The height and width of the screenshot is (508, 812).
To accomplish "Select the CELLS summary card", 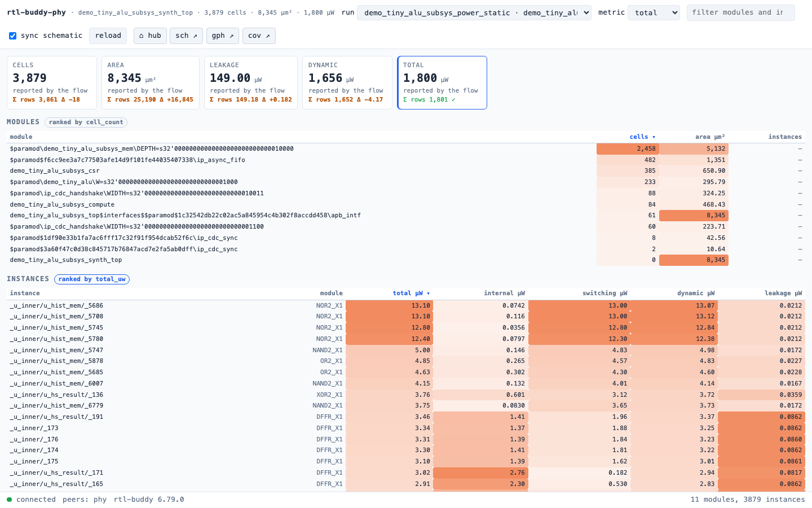I will click(52, 82).
